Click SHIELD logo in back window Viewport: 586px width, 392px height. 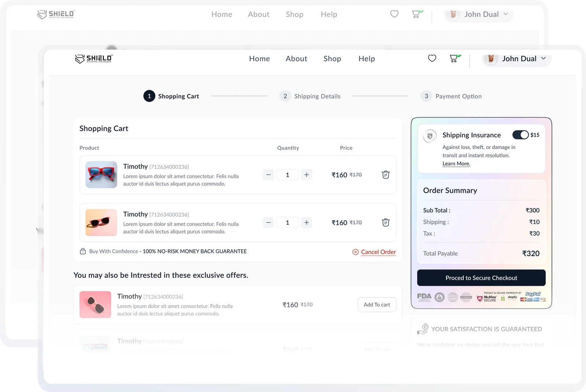click(x=56, y=14)
